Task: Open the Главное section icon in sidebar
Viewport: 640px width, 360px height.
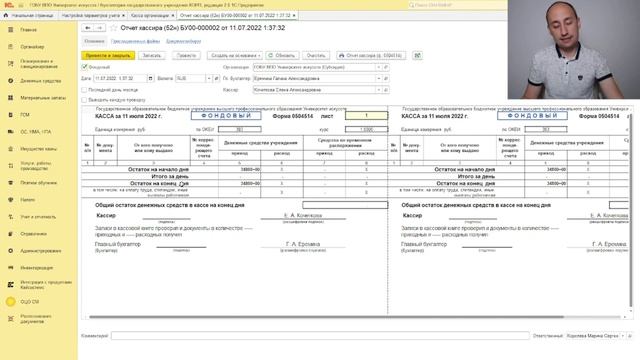Action: tap(11, 30)
